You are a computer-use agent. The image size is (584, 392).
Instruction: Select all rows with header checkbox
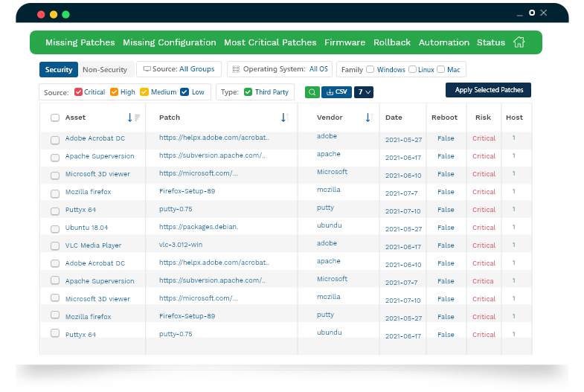tap(55, 118)
